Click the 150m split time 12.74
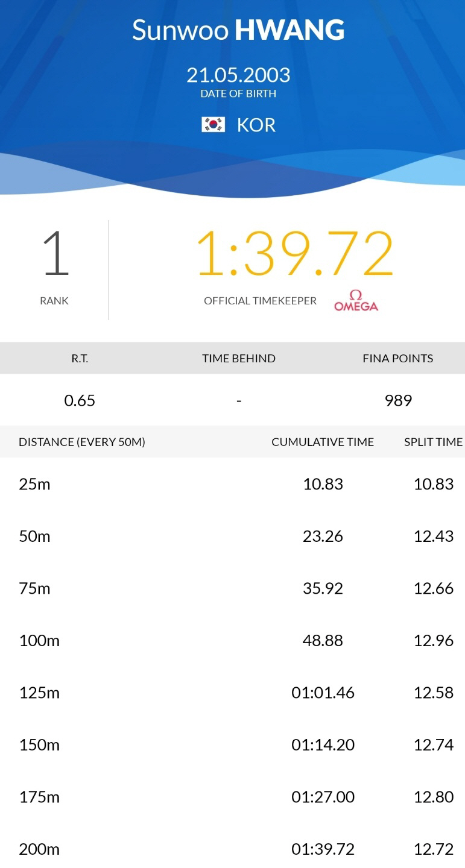This screenshot has height=868, width=465. (434, 744)
